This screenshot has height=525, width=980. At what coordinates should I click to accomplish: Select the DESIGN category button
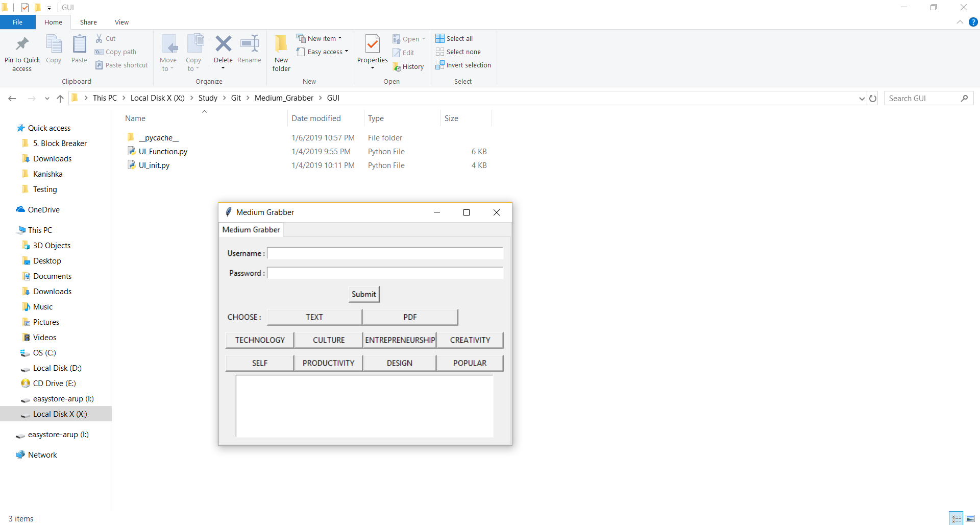pos(400,363)
